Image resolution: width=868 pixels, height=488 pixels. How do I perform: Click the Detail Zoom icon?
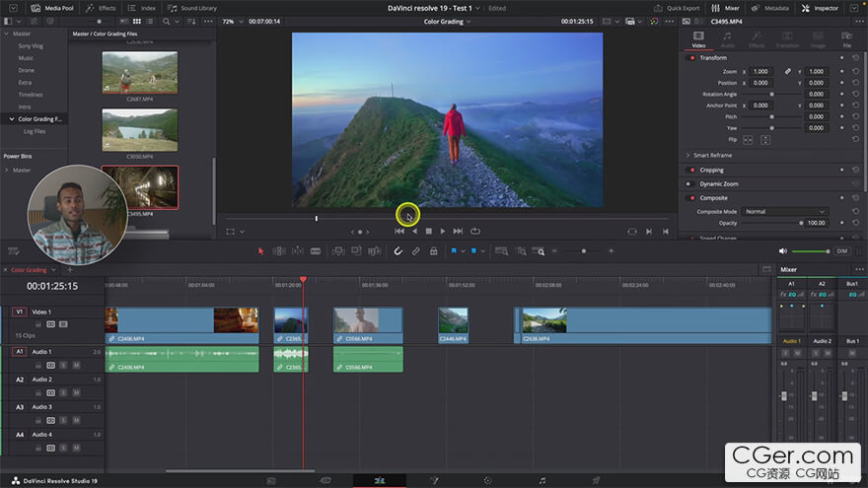(x=521, y=251)
